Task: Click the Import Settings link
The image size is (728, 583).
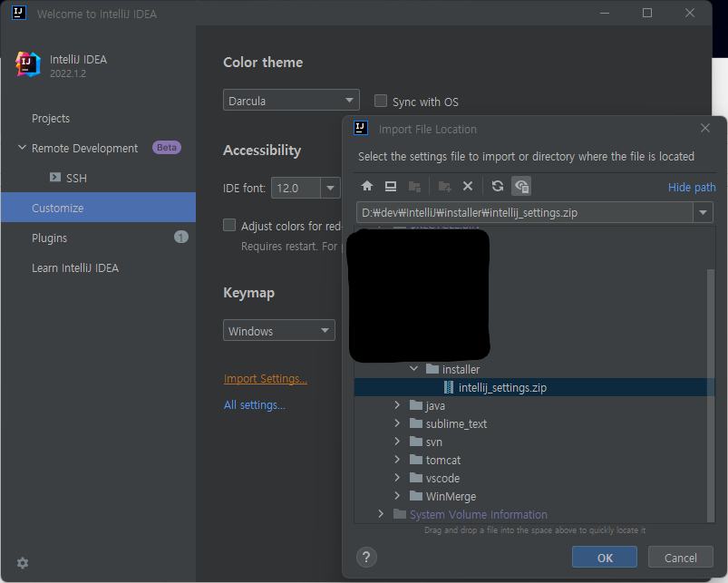Action: click(265, 378)
